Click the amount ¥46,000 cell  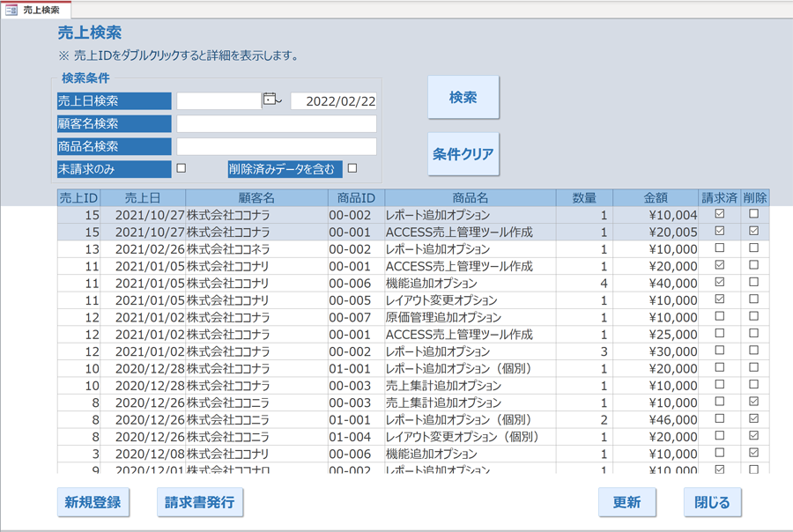pyautogui.click(x=656, y=420)
